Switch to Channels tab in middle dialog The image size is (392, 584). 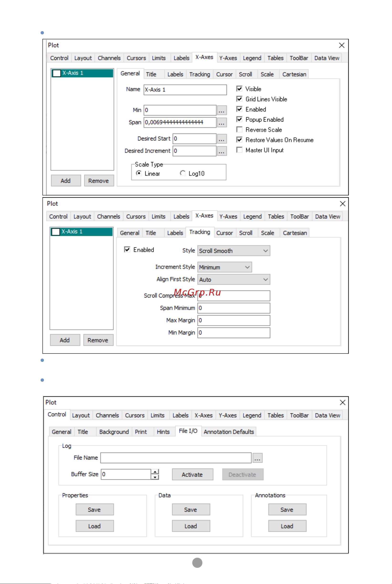[108, 216]
